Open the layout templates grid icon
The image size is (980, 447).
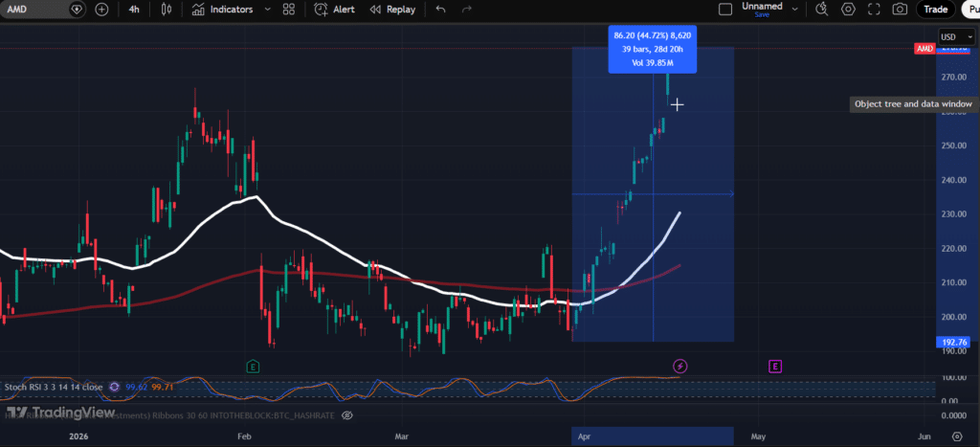coord(289,10)
